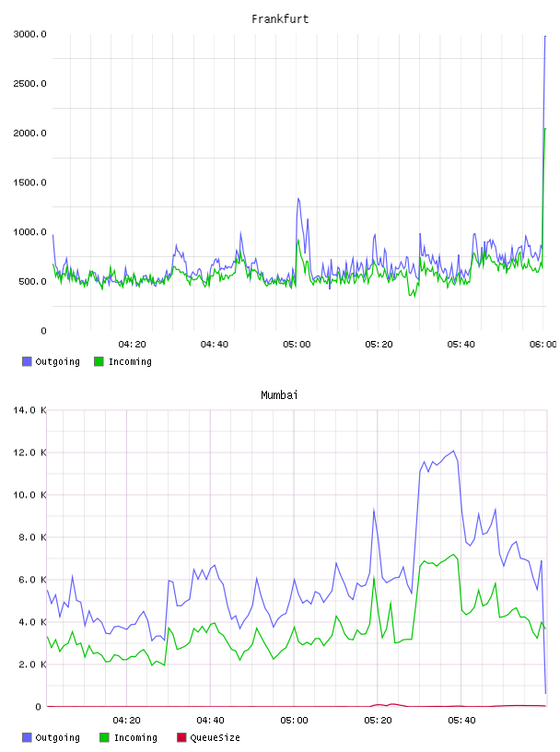
Task: Click the Incoming label in Mumbai legend
Action: (x=135, y=737)
